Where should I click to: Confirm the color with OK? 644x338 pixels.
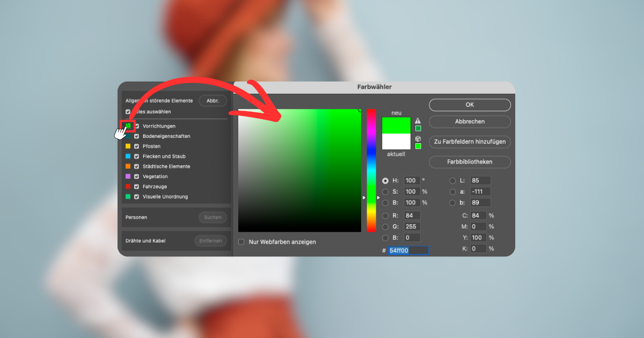(x=470, y=105)
